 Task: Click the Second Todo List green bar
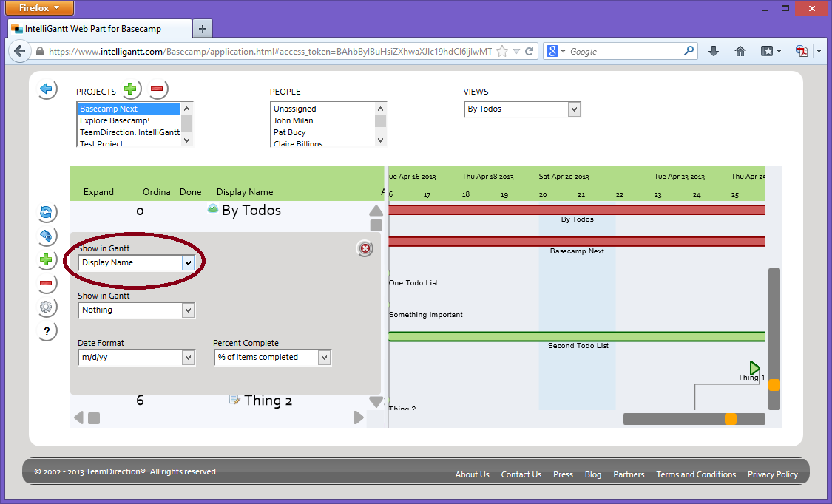click(576, 336)
